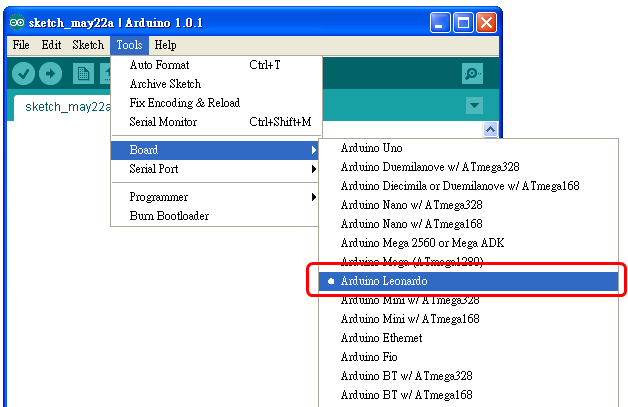The height and width of the screenshot is (407, 628).
Task: Close the Arduino window
Action: tap(486, 22)
